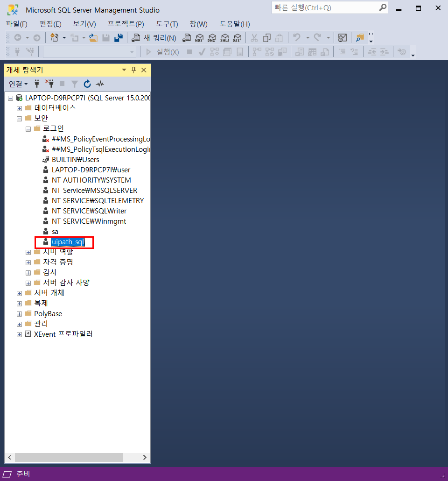Image resolution: width=448 pixels, height=481 pixels.
Task: Open an XMLA query from the toolbar
Action: click(224, 38)
